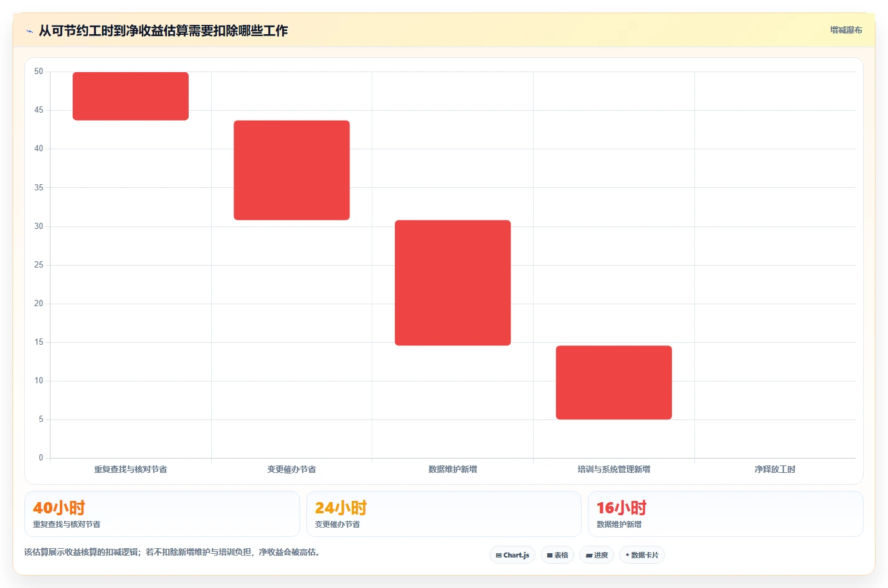888x588 pixels.
Task: Click the 24小时 data card
Action: tap(443, 514)
